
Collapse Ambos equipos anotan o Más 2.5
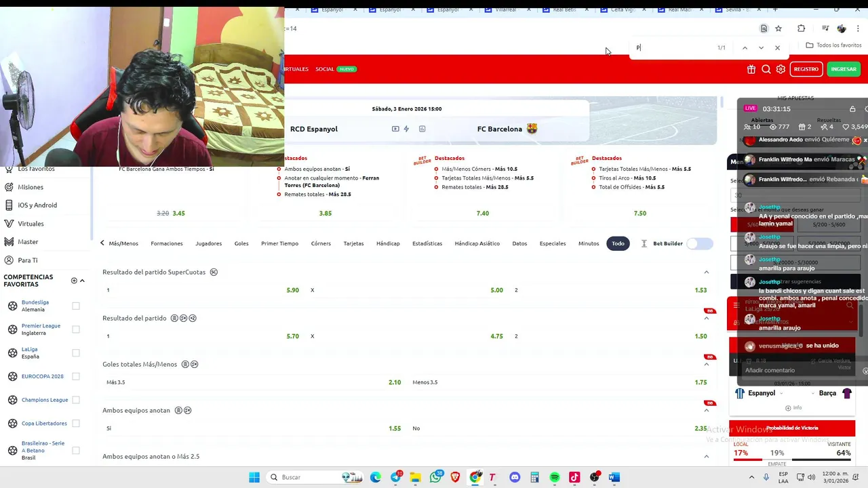click(x=706, y=457)
